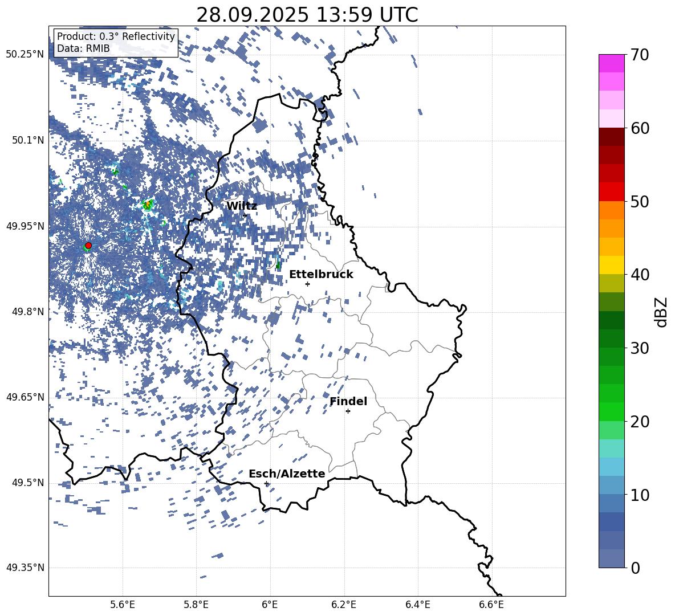
Task: Click the Data: RMIB text
Action: (83, 48)
